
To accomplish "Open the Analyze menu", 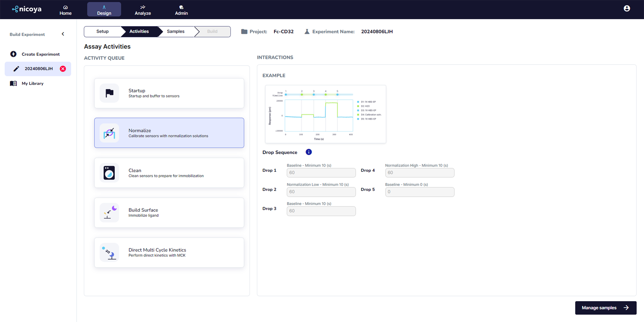I will coord(142,10).
